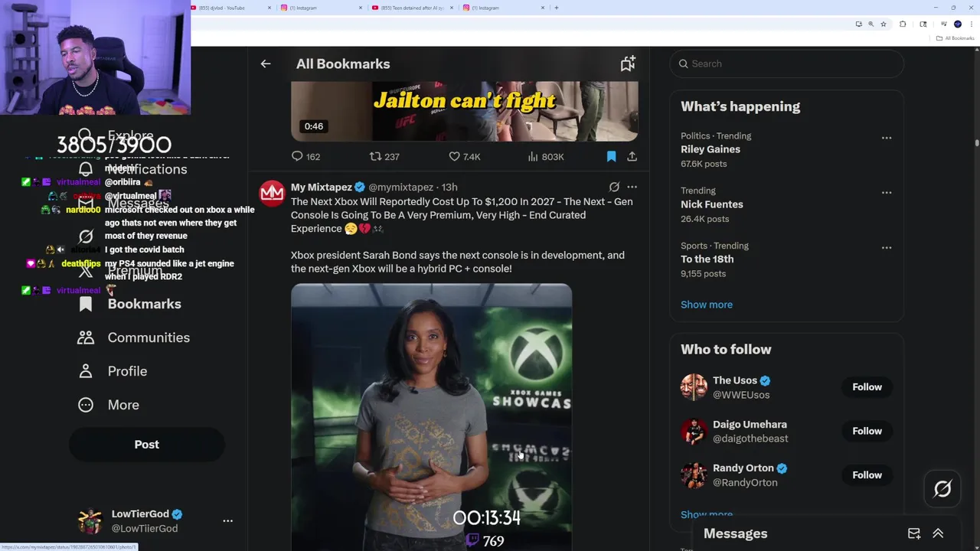Open The Usos profile picture

694,386
